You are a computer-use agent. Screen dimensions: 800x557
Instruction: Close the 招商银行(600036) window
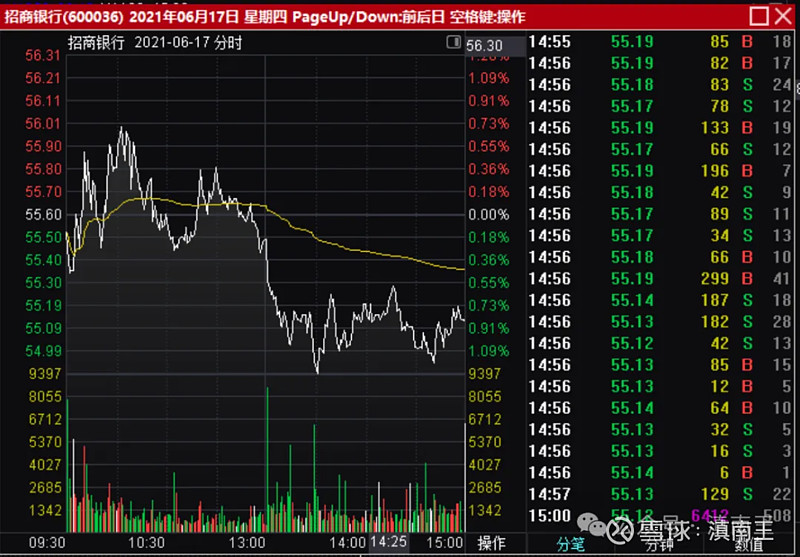783,16
